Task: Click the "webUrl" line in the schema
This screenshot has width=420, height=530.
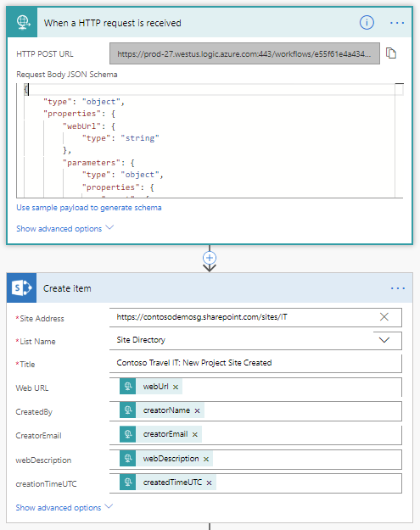Action: click(88, 126)
